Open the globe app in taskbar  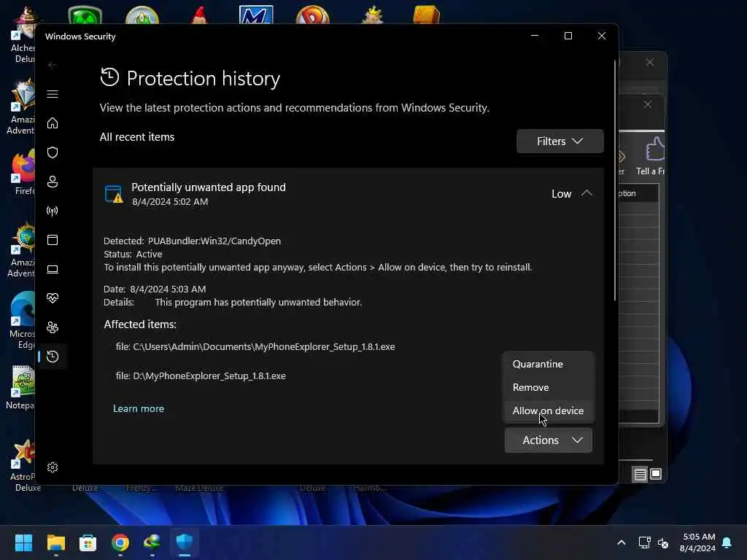[152, 542]
